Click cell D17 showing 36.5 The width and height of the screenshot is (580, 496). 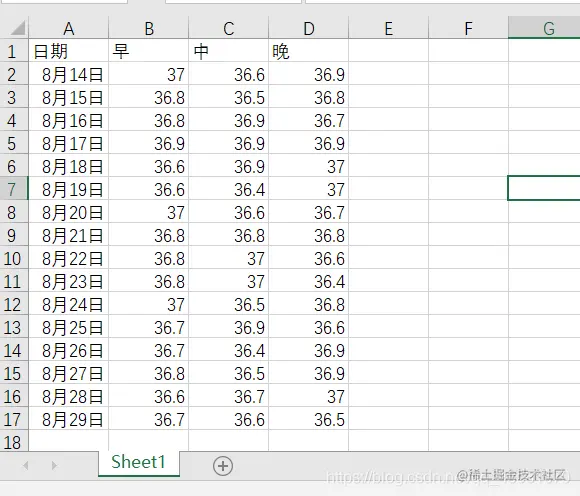(x=308, y=419)
